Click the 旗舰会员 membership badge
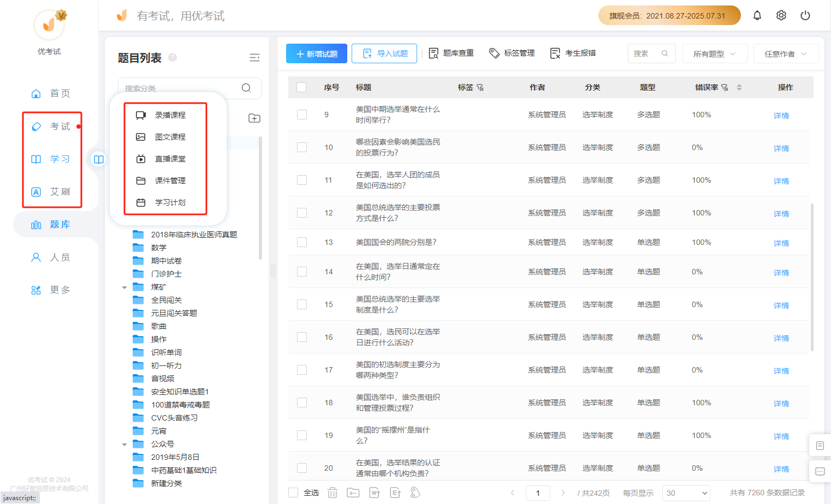Screen dimensions: 831x504 point(669,15)
